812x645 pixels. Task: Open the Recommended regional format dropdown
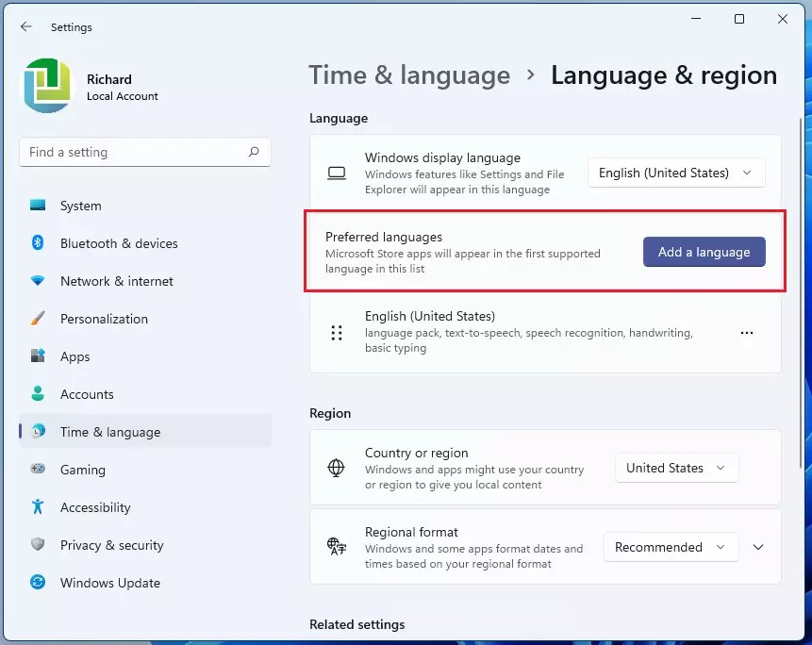[x=671, y=547]
